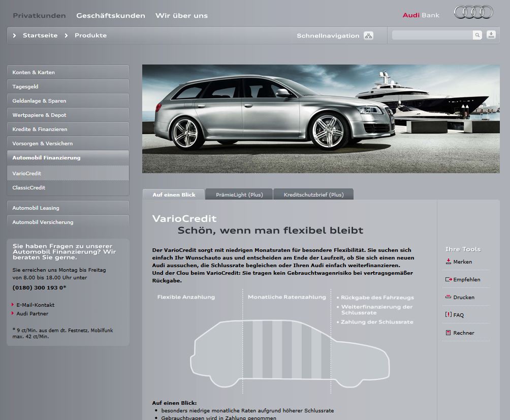Click the Schnellnavigation label
The image size is (510, 420).
click(x=328, y=36)
